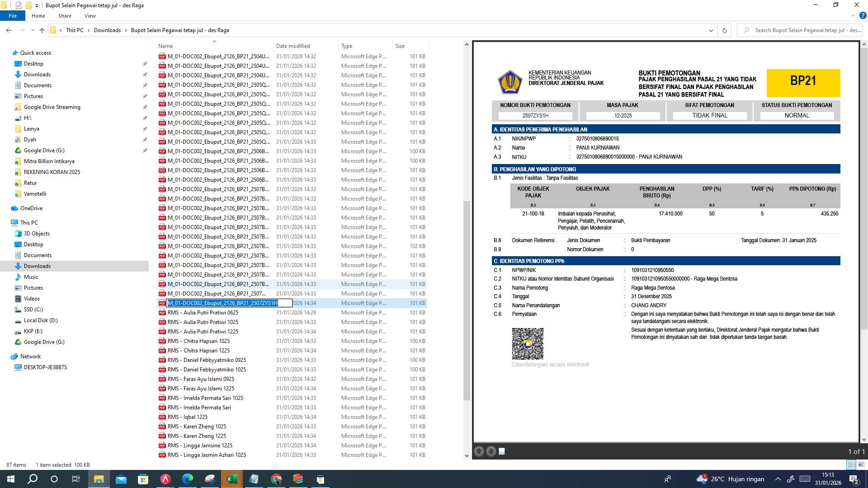Click the Downloads breadcrumb in address bar

(108, 30)
